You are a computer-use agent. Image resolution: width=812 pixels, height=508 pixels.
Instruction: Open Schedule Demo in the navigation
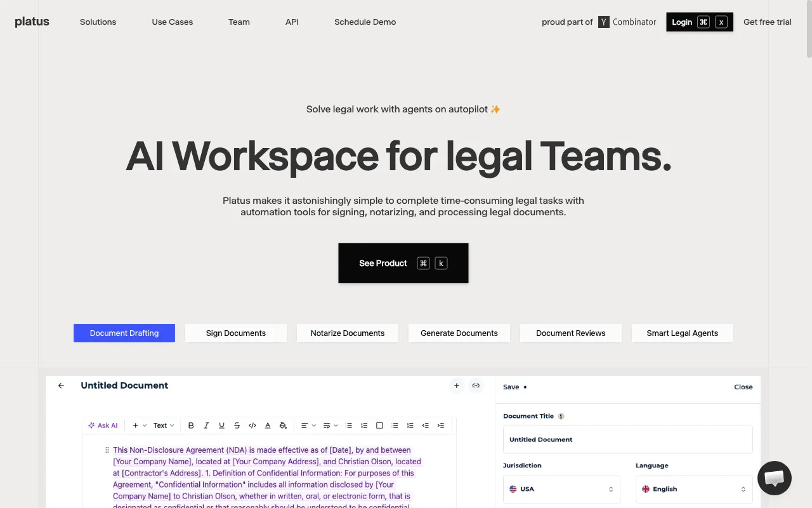pyautogui.click(x=365, y=22)
